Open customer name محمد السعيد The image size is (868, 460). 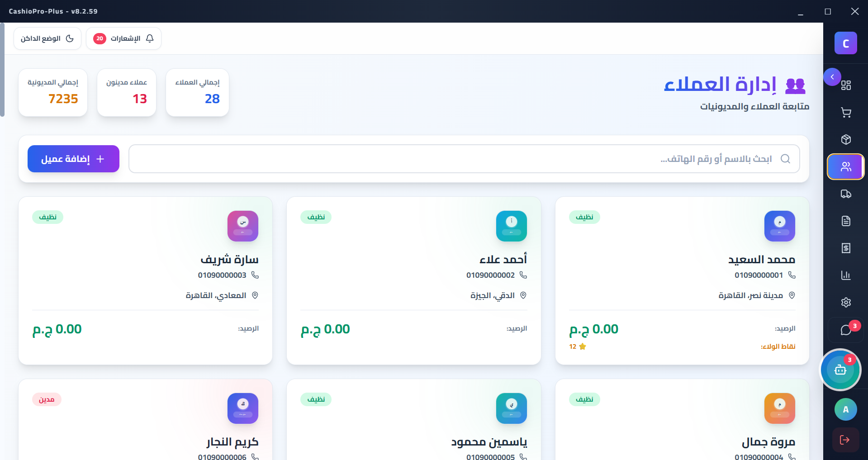tap(762, 259)
